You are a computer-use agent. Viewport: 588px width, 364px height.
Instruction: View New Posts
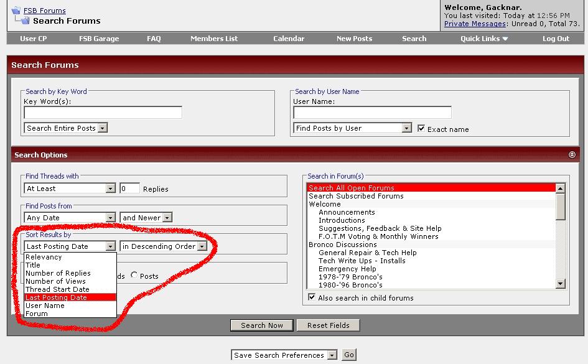coord(355,39)
